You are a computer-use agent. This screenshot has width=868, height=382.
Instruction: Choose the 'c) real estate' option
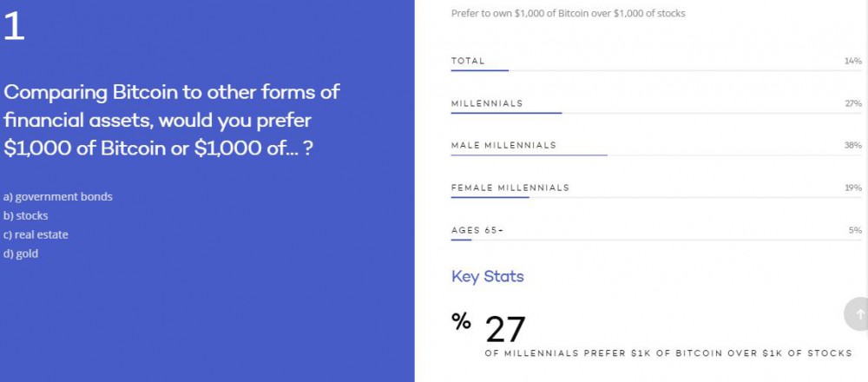[x=36, y=234]
